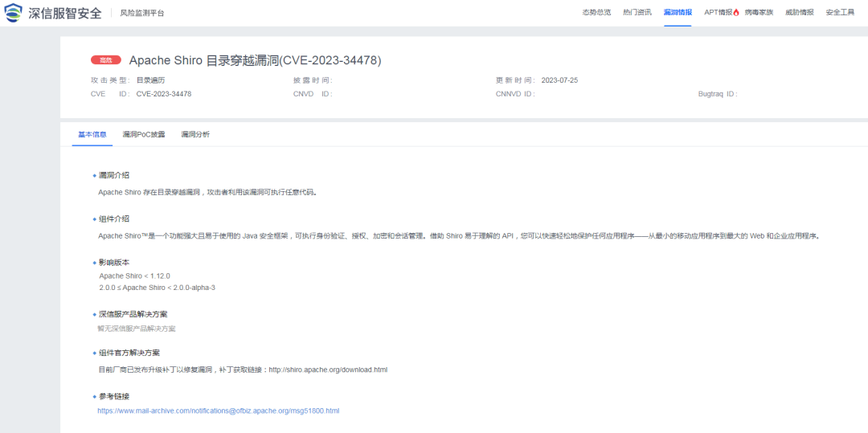868x433 pixels.
Task: Click the CNVD ID label
Action: 313,94
